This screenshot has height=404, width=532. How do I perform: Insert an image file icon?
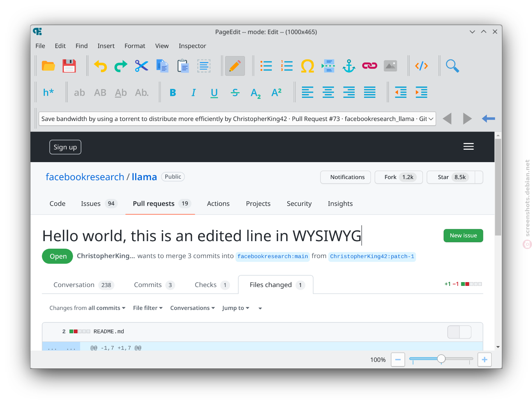coord(390,66)
